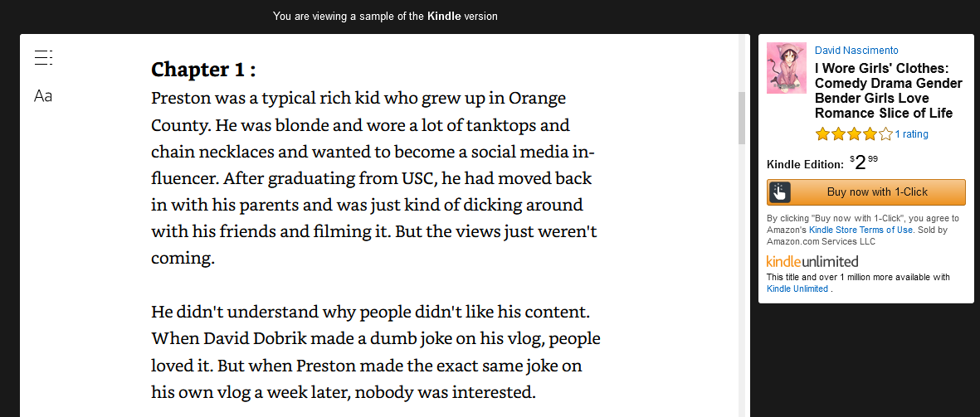Click the four-star rating icons
The height and width of the screenshot is (417, 980).
[854, 134]
